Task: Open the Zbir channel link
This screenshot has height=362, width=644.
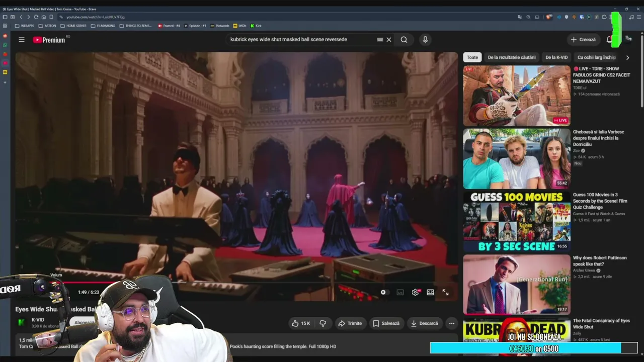Action: 577,150
